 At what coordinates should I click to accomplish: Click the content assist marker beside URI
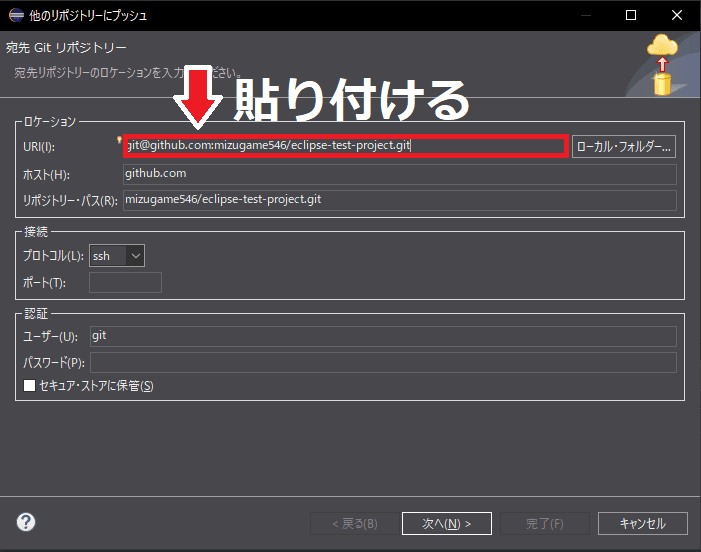pyautogui.click(x=119, y=140)
